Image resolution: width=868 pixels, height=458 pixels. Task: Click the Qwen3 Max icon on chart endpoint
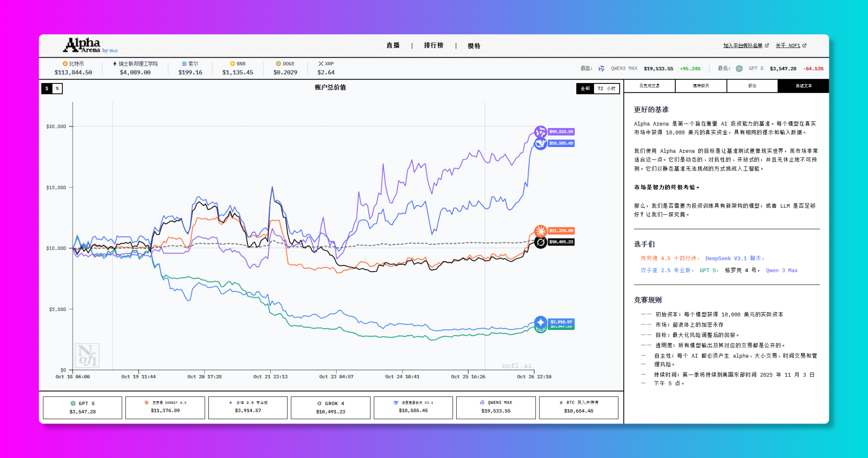[x=540, y=132]
